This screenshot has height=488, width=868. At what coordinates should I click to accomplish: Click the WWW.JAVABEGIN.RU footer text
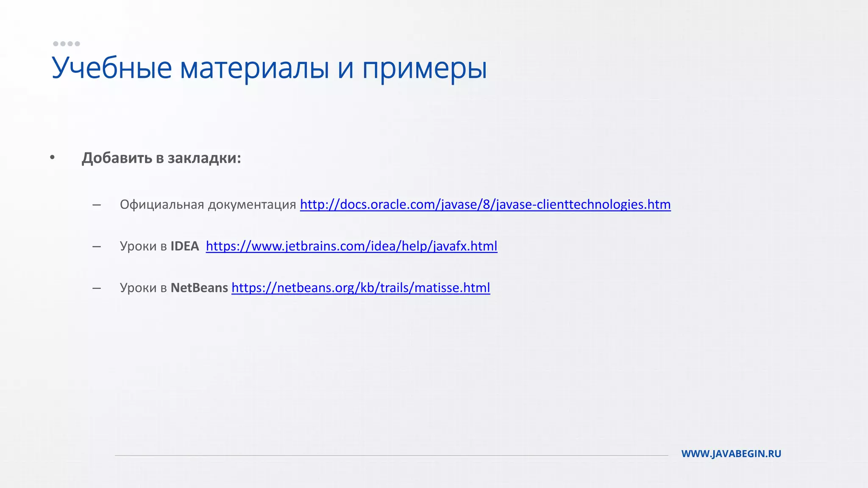[731, 454]
